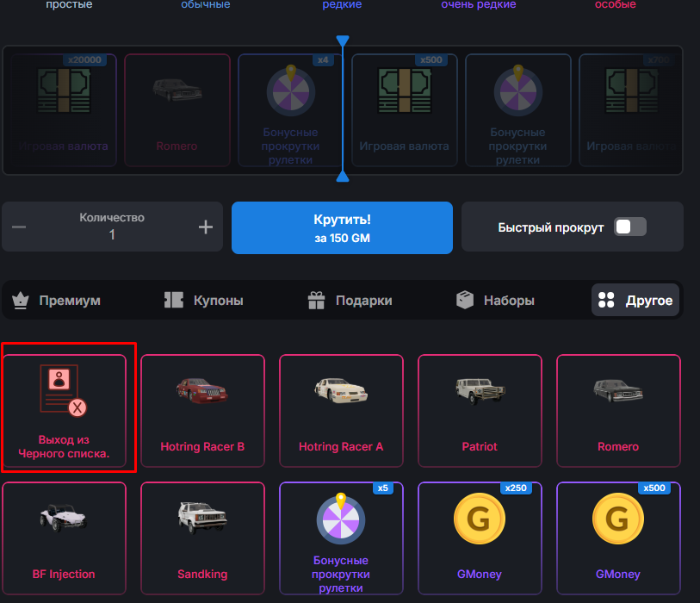The image size is (700, 603).
Task: Select the Наборы tab
Action: click(x=496, y=300)
